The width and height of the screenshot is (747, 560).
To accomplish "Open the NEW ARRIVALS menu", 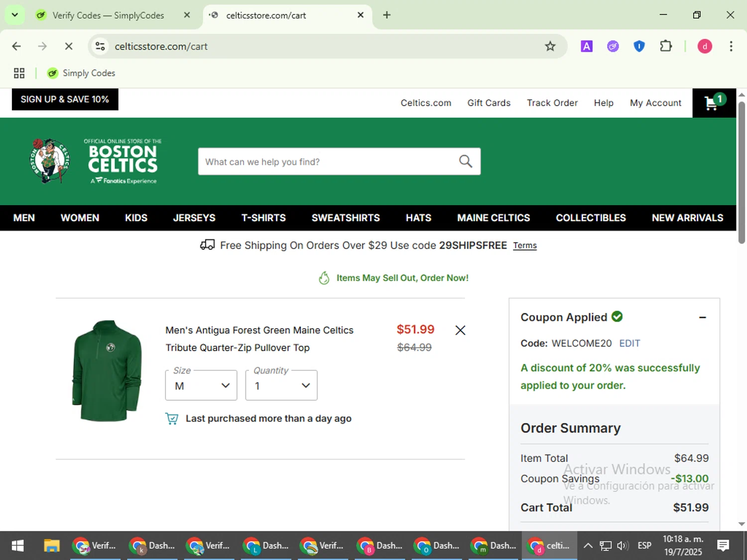I will [687, 218].
